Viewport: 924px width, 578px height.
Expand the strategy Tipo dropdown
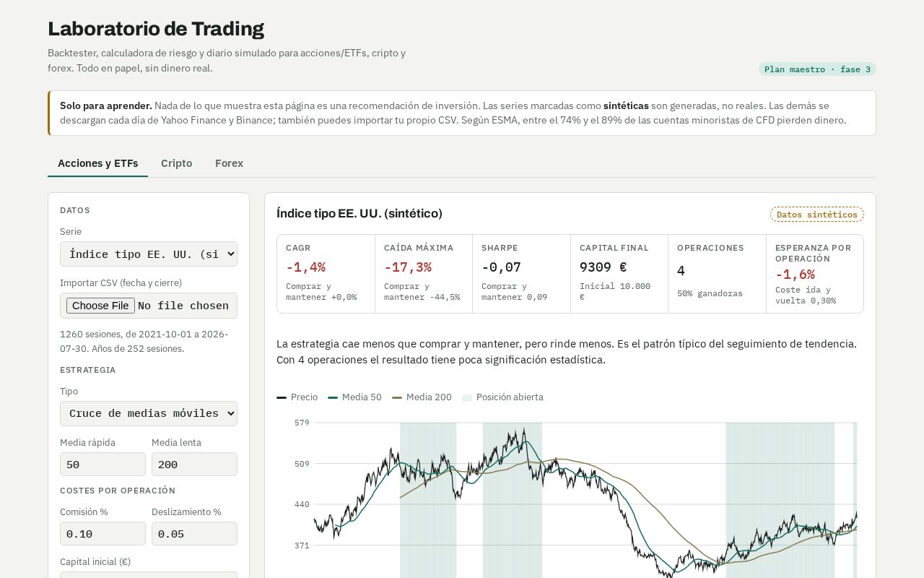point(149,413)
